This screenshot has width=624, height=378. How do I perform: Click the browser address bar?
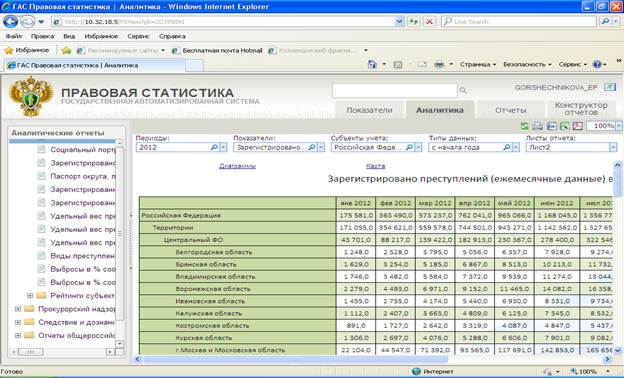point(224,21)
